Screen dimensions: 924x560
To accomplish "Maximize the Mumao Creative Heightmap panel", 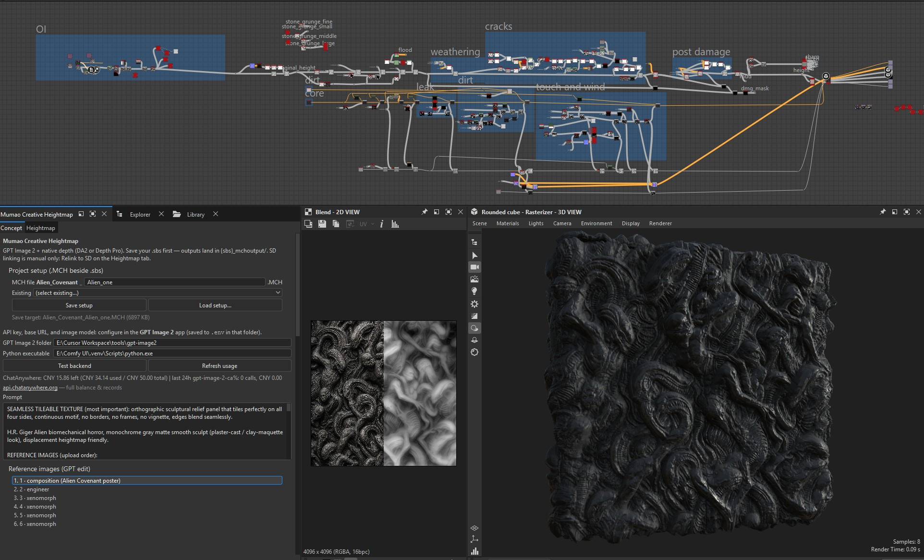I will pos(93,214).
